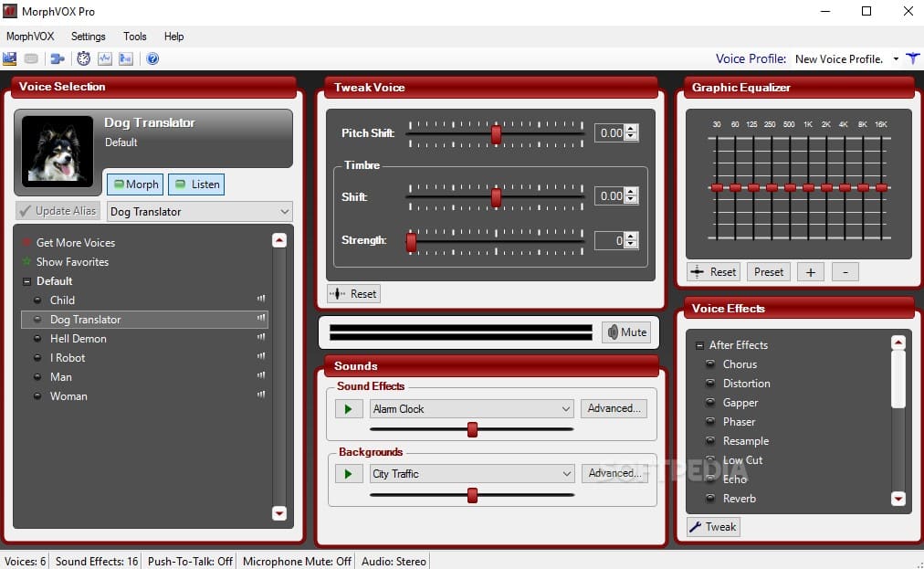
Task: Open the Voice Profile dropdown
Action: [x=896, y=59]
